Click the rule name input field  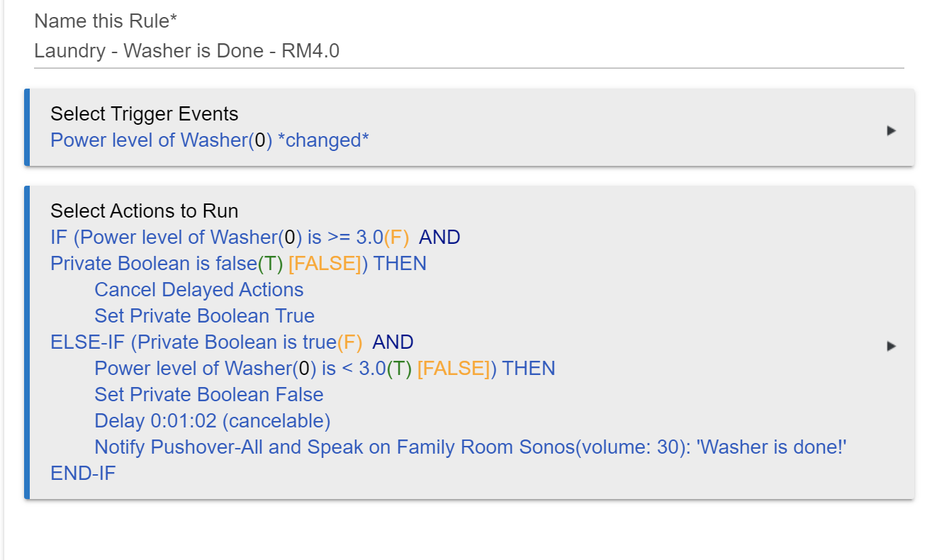point(468,52)
